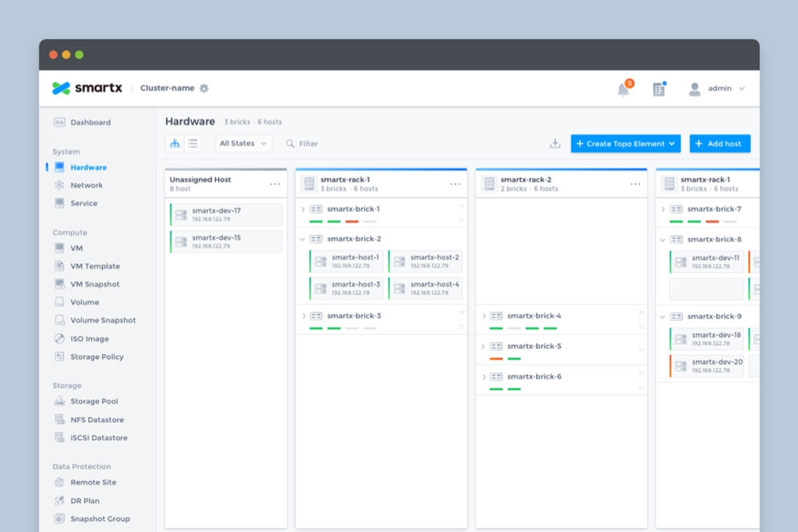This screenshot has width=798, height=532.
Task: Select the smartx-host-3 card
Action: [348, 288]
